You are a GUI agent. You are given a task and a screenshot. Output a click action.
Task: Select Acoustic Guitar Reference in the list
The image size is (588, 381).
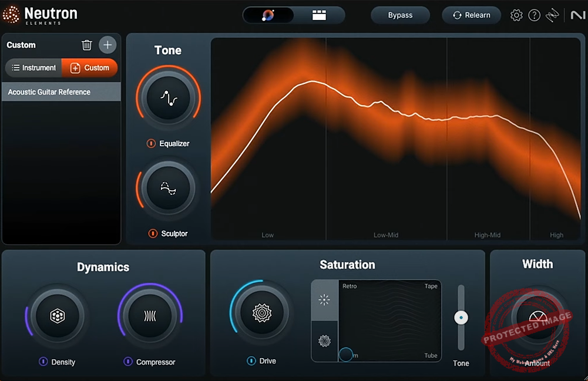pos(62,92)
